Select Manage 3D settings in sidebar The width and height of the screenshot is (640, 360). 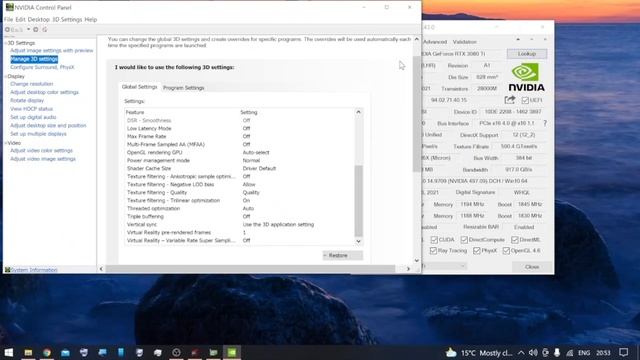(34, 59)
